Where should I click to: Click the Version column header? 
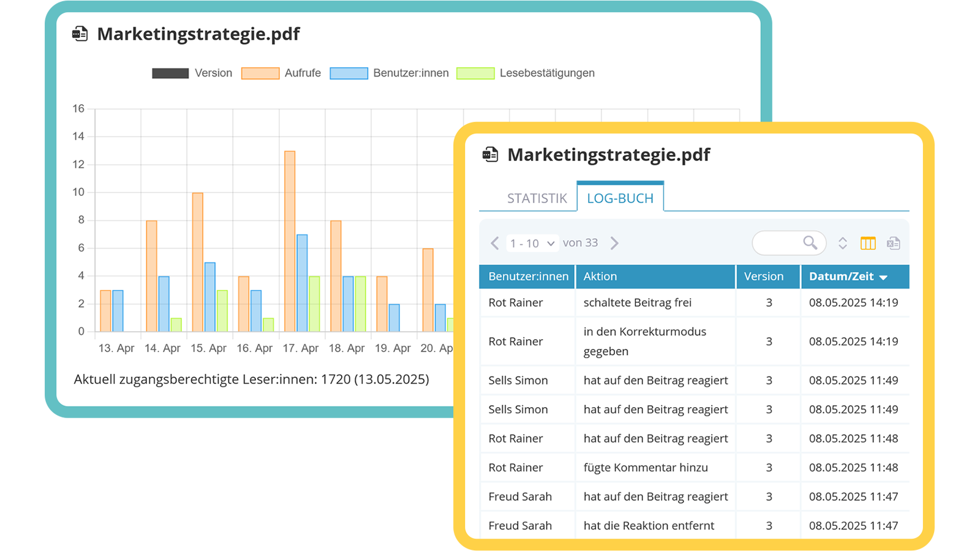click(769, 276)
